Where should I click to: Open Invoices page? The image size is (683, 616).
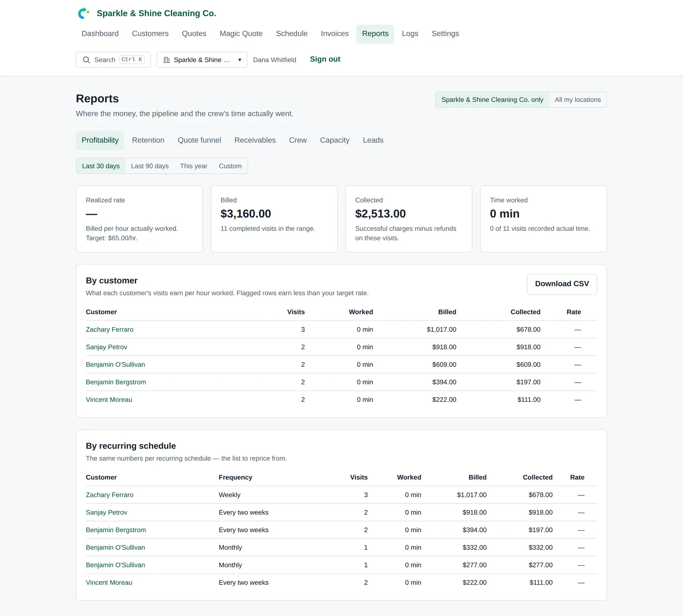(335, 34)
